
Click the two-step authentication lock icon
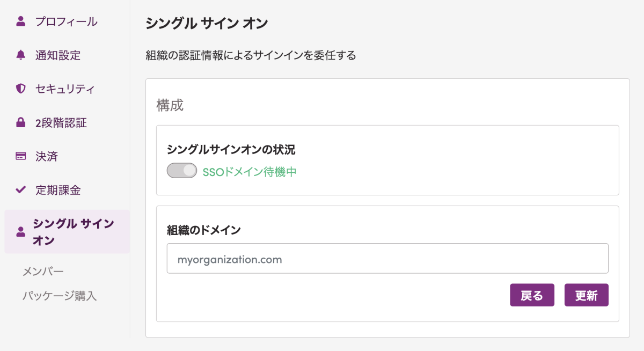tap(21, 123)
